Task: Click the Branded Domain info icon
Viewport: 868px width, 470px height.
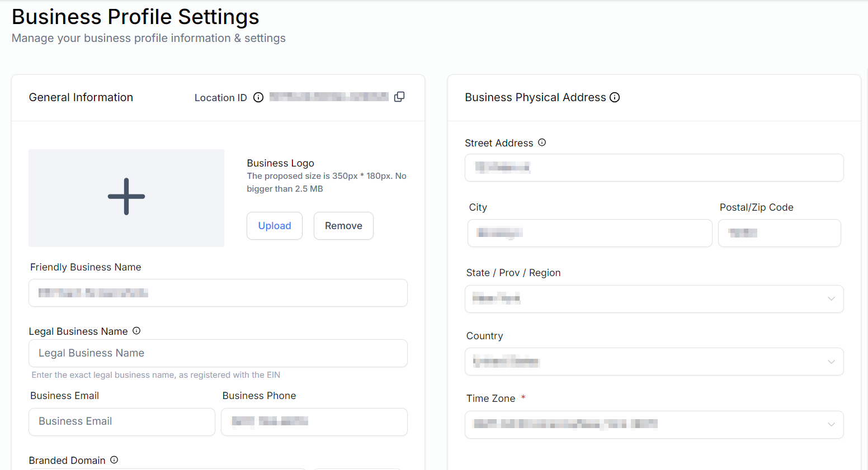Action: [114, 460]
